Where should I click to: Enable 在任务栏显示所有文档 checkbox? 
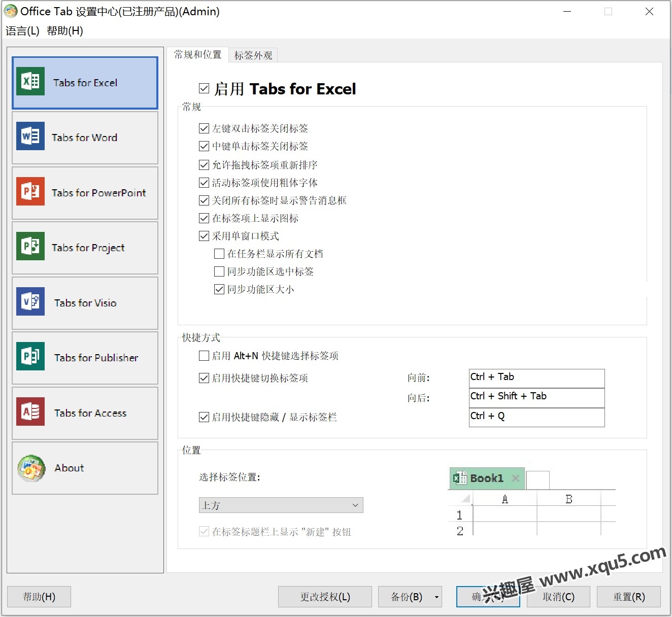(x=219, y=254)
